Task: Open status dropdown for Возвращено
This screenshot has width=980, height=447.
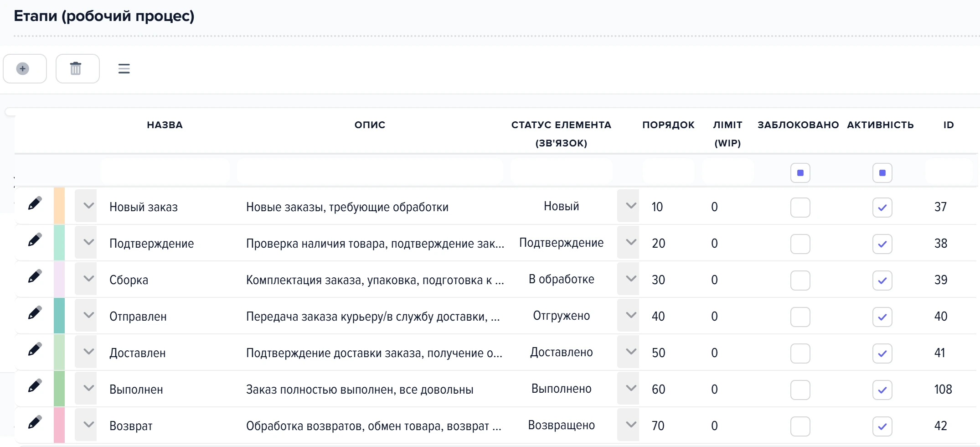Action: point(628,425)
